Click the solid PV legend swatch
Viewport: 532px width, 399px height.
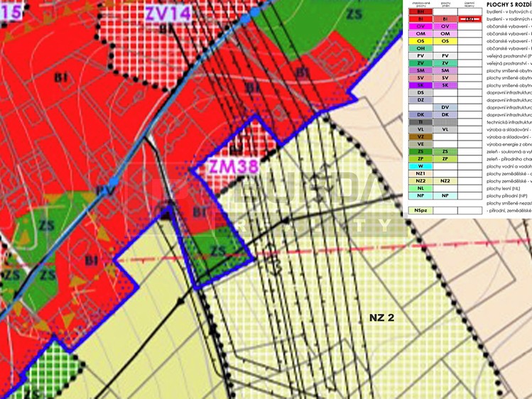[x=420, y=56]
